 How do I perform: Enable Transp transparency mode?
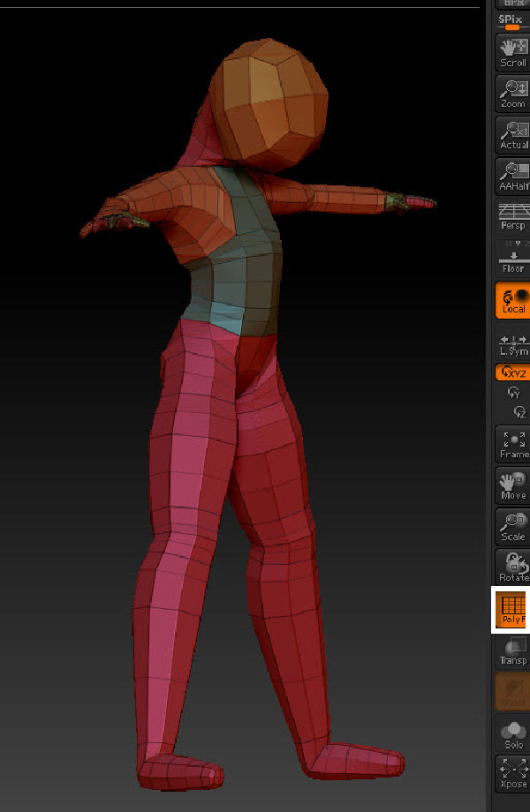512,650
